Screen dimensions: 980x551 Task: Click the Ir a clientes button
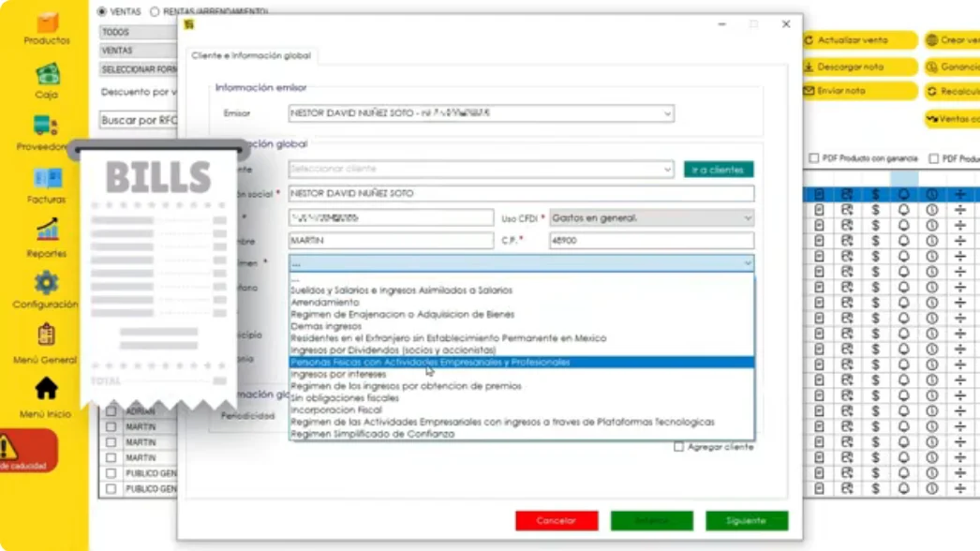(x=719, y=170)
